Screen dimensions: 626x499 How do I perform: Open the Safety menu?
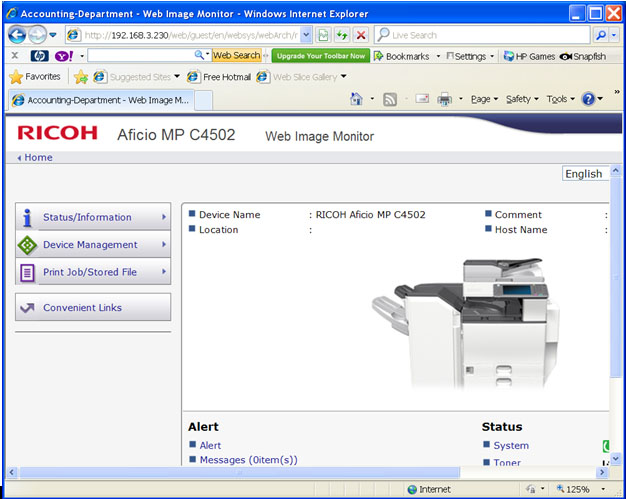coord(522,99)
